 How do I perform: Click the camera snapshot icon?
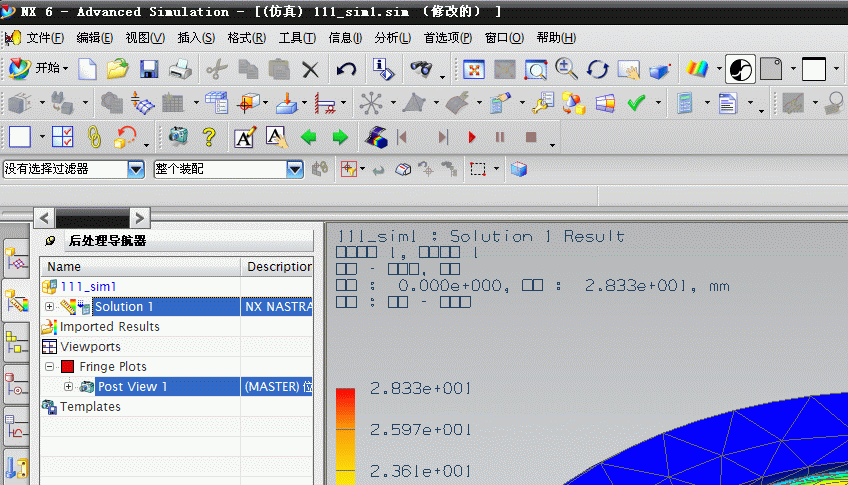click(178, 136)
